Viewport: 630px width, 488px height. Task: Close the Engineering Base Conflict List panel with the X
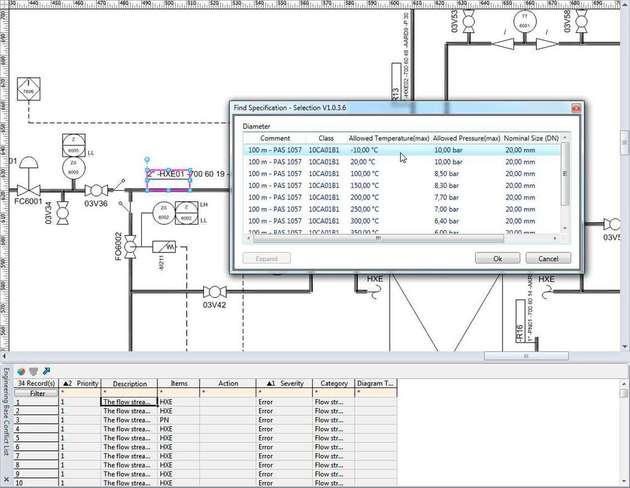pyautogui.click(x=6, y=479)
